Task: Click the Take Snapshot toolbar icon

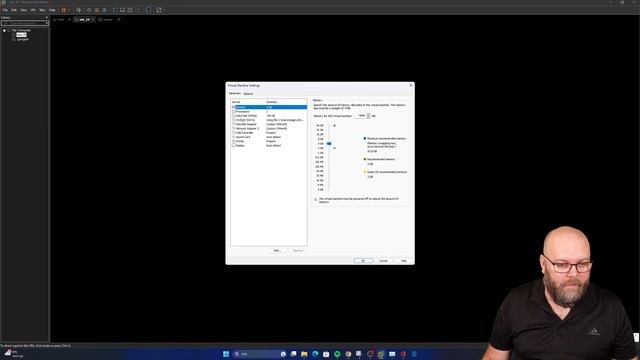Action: pyautogui.click(x=89, y=10)
